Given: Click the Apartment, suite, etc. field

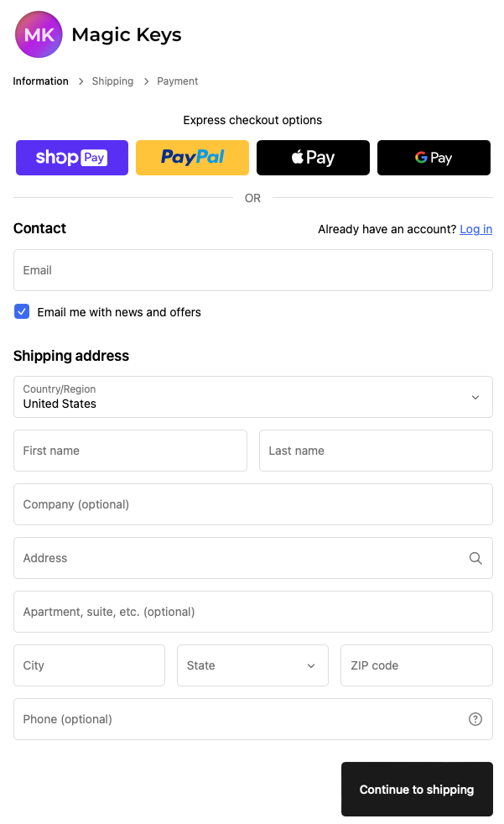Looking at the screenshot, I should pyautogui.click(x=253, y=612).
